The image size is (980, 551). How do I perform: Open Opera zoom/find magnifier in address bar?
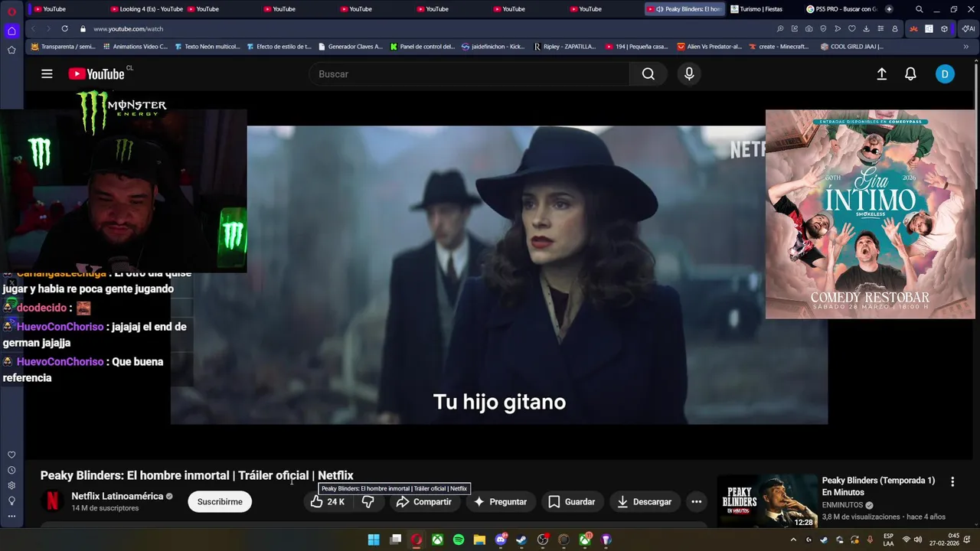click(780, 28)
